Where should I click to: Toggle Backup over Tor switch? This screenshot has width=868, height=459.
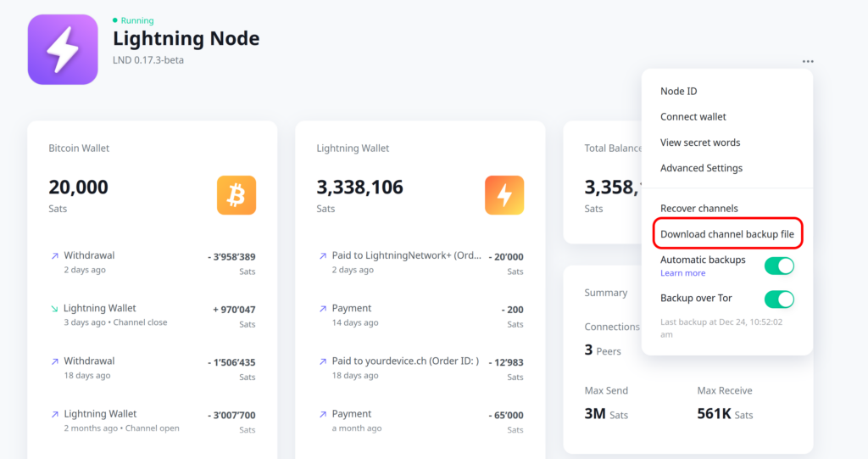(x=779, y=299)
